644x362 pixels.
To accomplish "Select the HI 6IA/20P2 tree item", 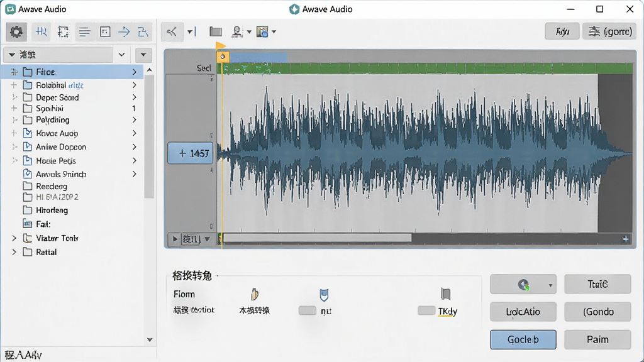I will coord(50,197).
